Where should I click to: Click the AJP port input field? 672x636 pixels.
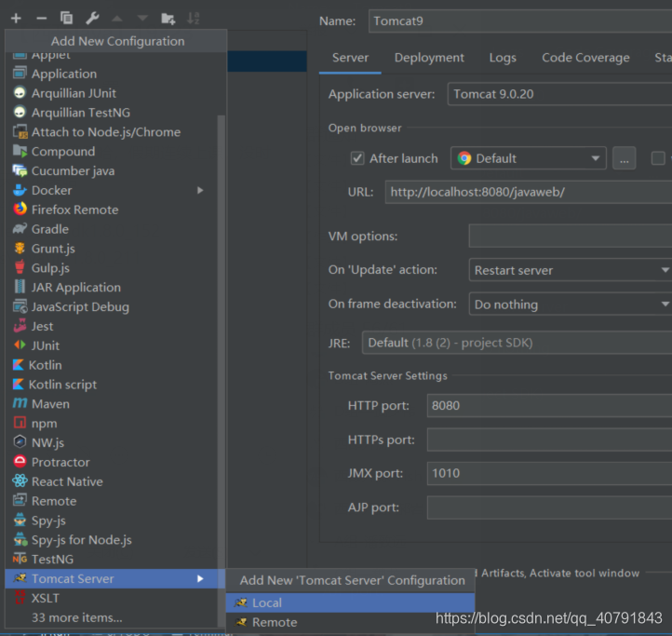click(549, 507)
